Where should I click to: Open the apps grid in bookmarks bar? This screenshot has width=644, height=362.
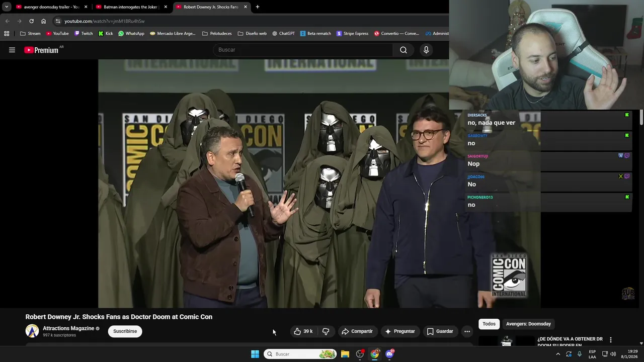pos(7,34)
